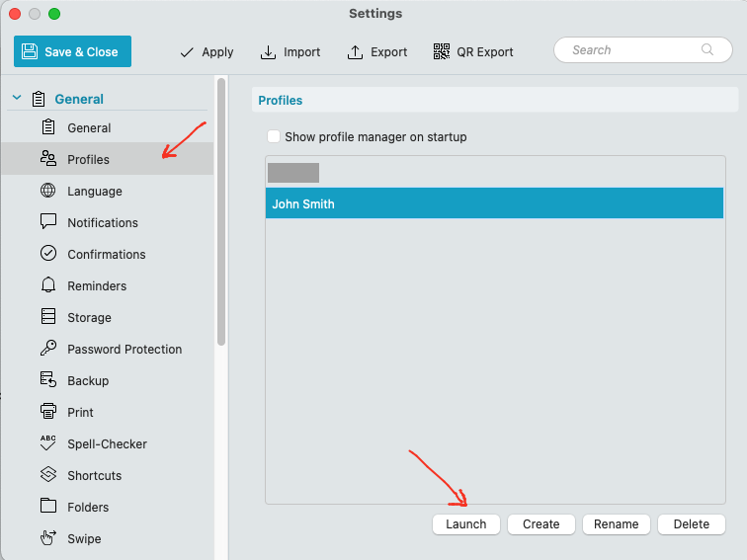Select the Swipe hand gesture icon

tap(48, 537)
